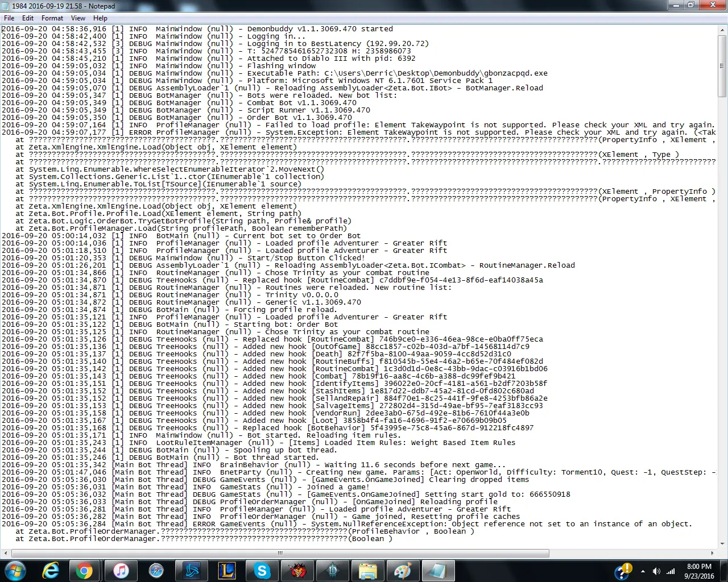Show hidden system tray icons
Image resolution: width=728 pixels, height=582 pixels.
tap(643, 571)
